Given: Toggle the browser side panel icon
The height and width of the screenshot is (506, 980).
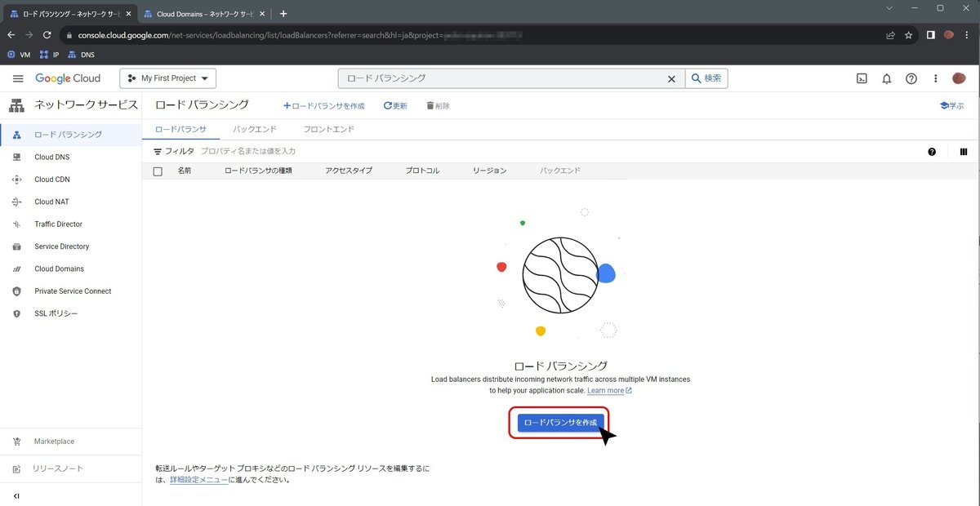Looking at the screenshot, I should 930,35.
